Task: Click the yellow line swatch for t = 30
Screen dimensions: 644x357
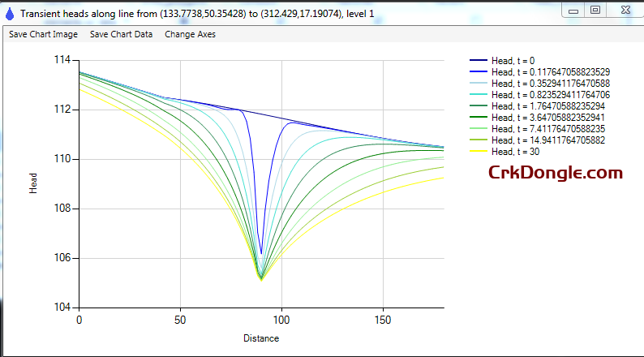Action: (478, 151)
